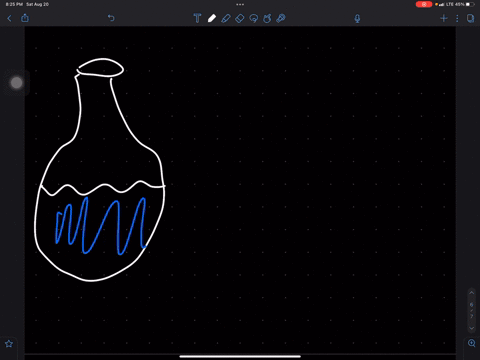Open the page manager view
Image resolution: width=480 pixels, height=360 pixels.
pos(471,18)
